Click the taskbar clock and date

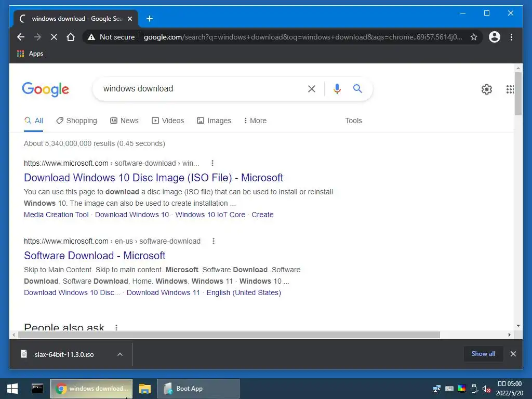pos(510,389)
